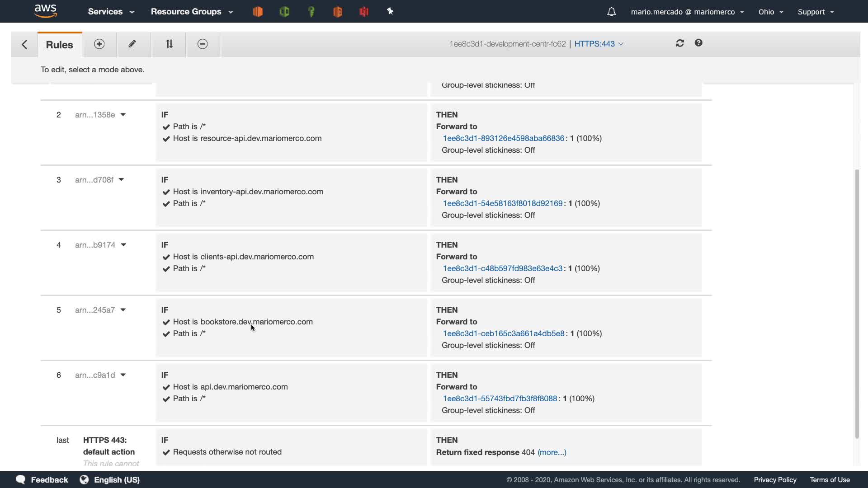This screenshot has width=868, height=488.
Task: Open target group 1ee8c3d1-ceb165c3a661a4db5e8 link
Action: click(503, 333)
